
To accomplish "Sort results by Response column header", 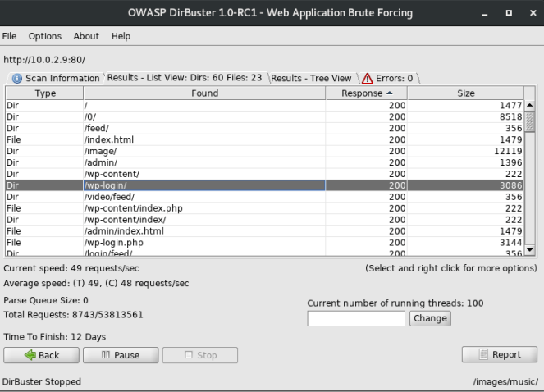I will (x=368, y=93).
